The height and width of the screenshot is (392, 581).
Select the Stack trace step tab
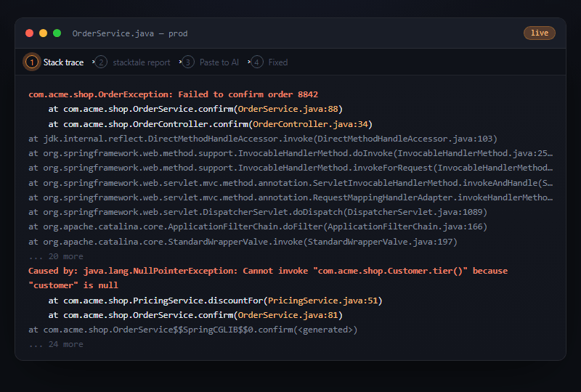click(x=54, y=62)
